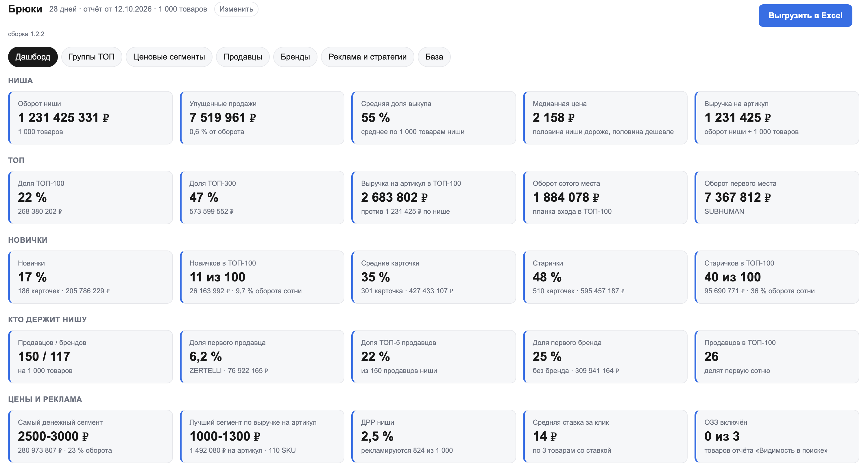Viewport: 868px width, 475px height.
Task: Click the Выгрузить в Excel button
Action: 805,16
